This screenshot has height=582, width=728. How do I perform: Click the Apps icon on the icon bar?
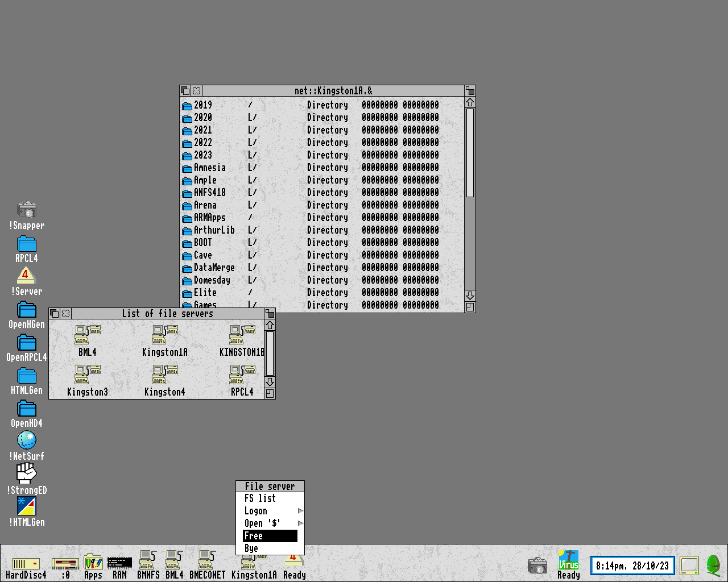[x=93, y=563]
